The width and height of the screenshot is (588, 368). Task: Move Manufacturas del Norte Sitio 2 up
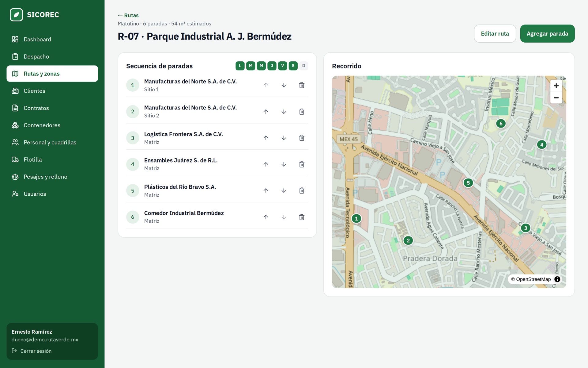click(x=266, y=112)
